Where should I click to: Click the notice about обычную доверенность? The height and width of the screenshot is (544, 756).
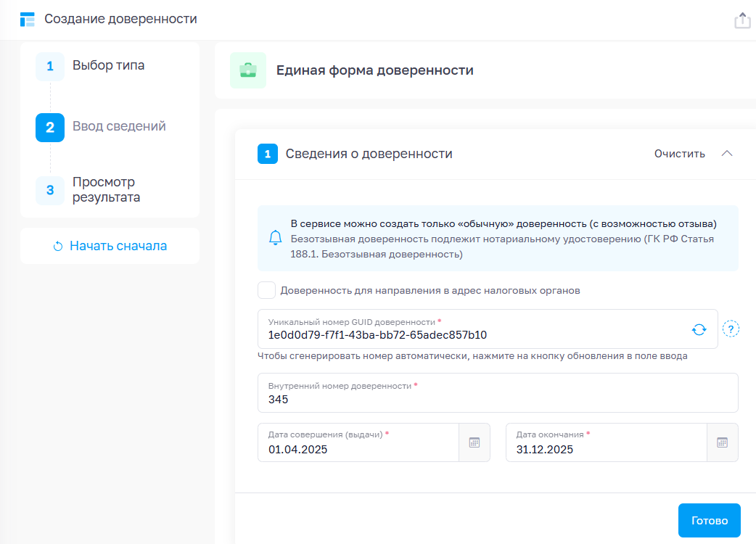tap(504, 223)
